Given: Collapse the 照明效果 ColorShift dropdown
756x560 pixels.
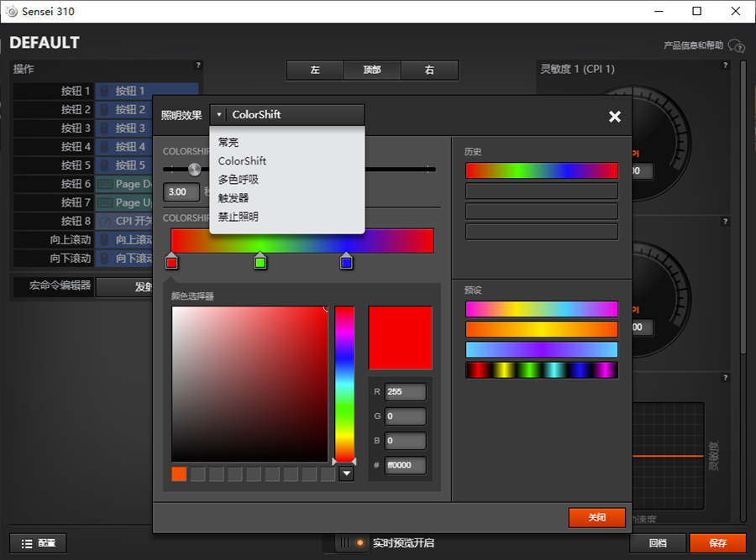Looking at the screenshot, I should pos(219,115).
